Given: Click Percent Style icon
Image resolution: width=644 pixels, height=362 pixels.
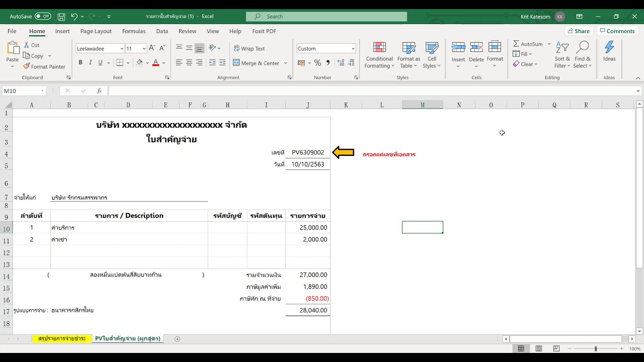Looking at the screenshot, I should [x=317, y=63].
